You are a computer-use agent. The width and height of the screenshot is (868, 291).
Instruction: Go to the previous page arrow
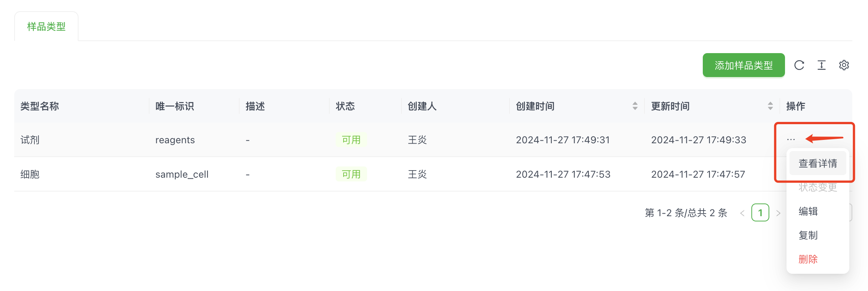742,213
